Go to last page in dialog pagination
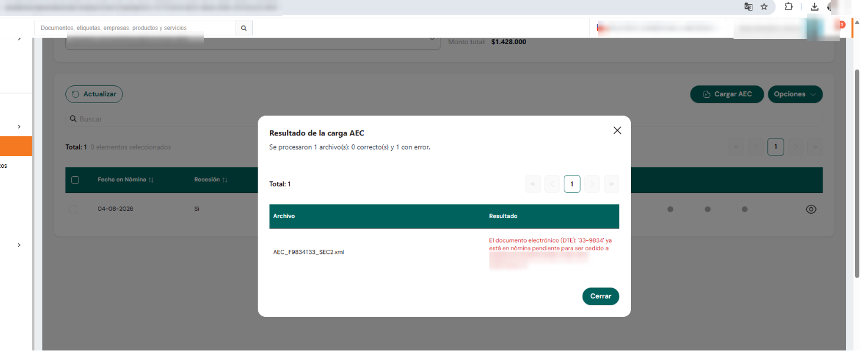Screen dimensions: 868x354 [611, 184]
